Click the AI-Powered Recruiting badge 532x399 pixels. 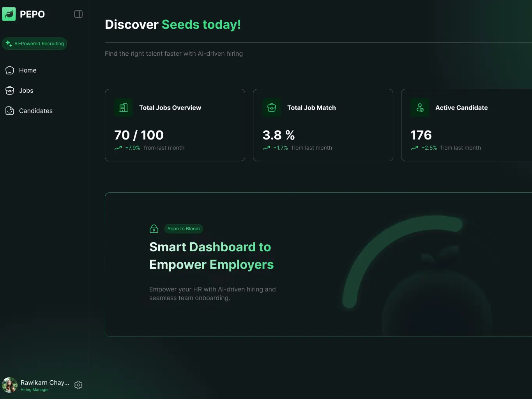tap(35, 44)
